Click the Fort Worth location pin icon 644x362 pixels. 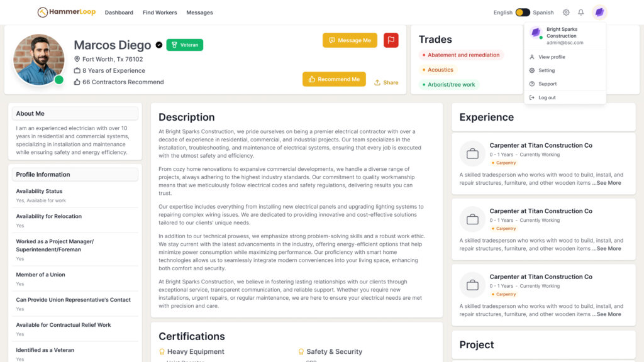[x=77, y=60]
